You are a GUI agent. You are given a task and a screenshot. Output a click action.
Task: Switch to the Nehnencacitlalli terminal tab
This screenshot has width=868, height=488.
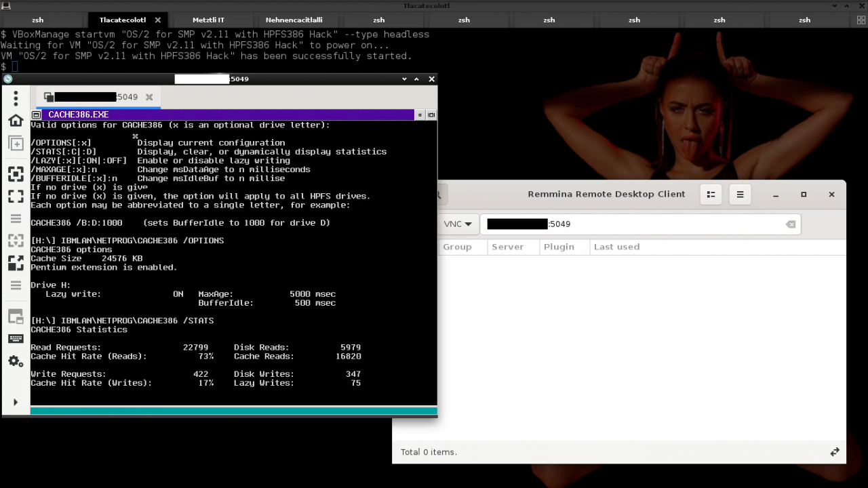pos(294,20)
